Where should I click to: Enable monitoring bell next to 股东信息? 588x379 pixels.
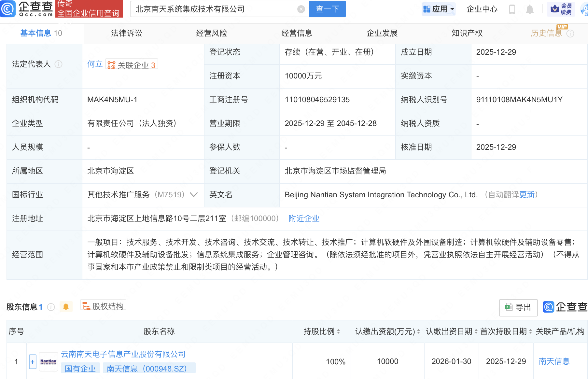tap(66, 306)
